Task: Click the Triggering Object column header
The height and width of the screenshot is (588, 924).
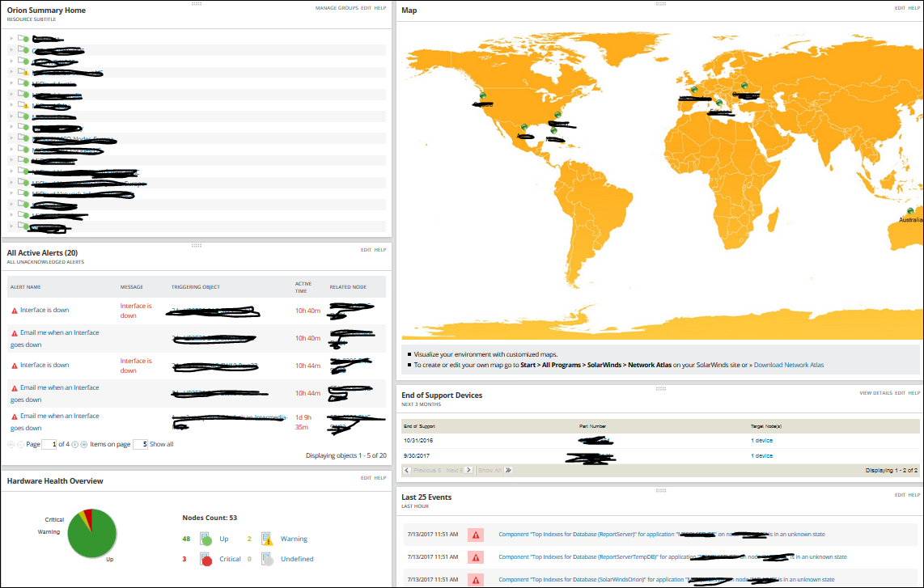Action: pyautogui.click(x=196, y=287)
